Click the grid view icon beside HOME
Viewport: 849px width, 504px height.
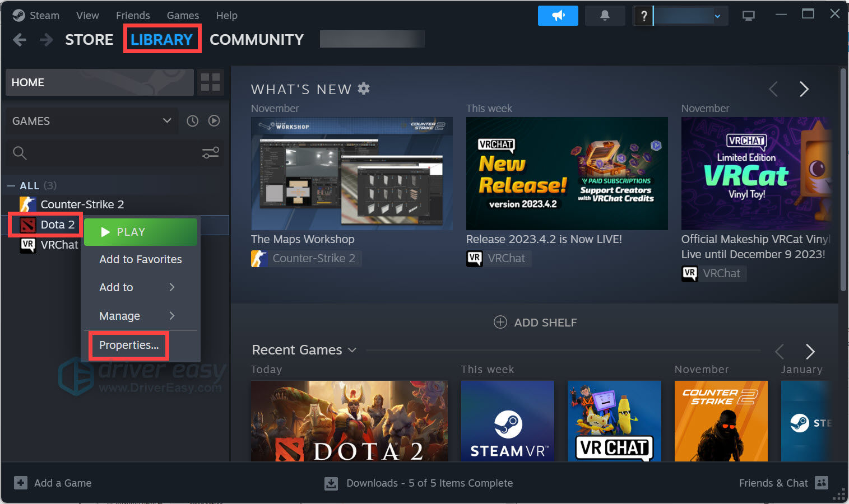click(210, 82)
